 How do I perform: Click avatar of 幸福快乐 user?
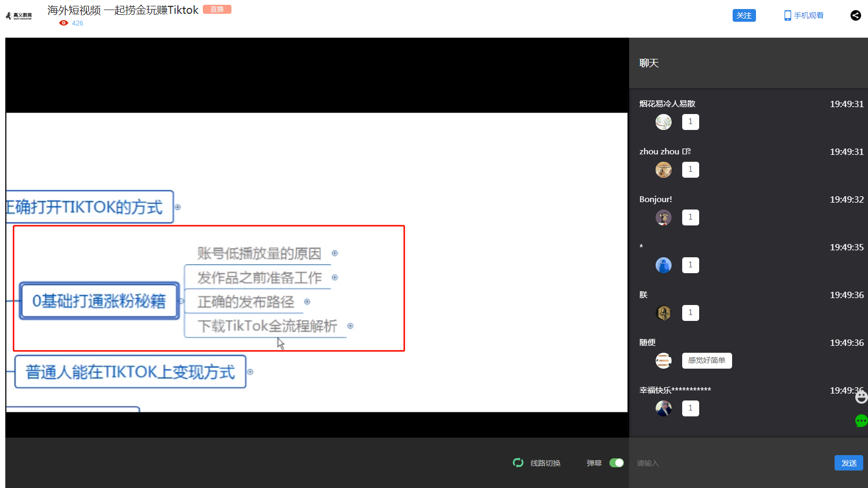(664, 408)
